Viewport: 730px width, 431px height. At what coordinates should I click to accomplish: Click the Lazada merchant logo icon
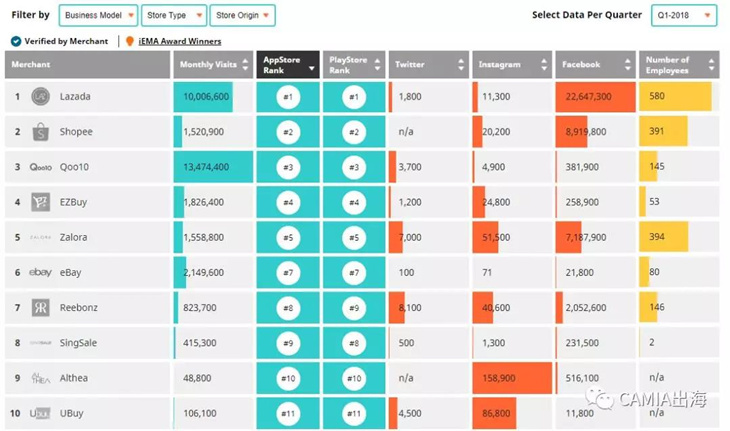[x=40, y=97]
